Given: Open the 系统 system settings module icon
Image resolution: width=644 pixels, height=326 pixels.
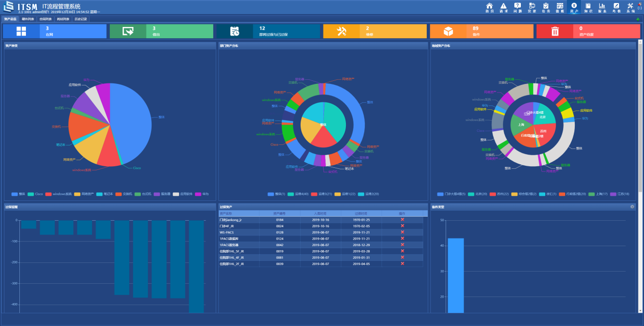Looking at the screenshot, I should click(x=630, y=7).
